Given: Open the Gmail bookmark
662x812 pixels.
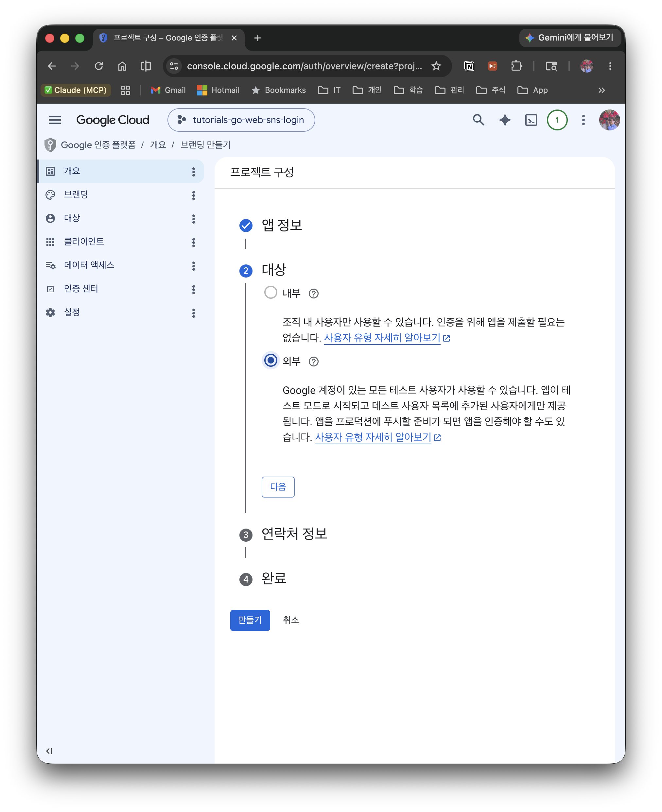Looking at the screenshot, I should [168, 90].
